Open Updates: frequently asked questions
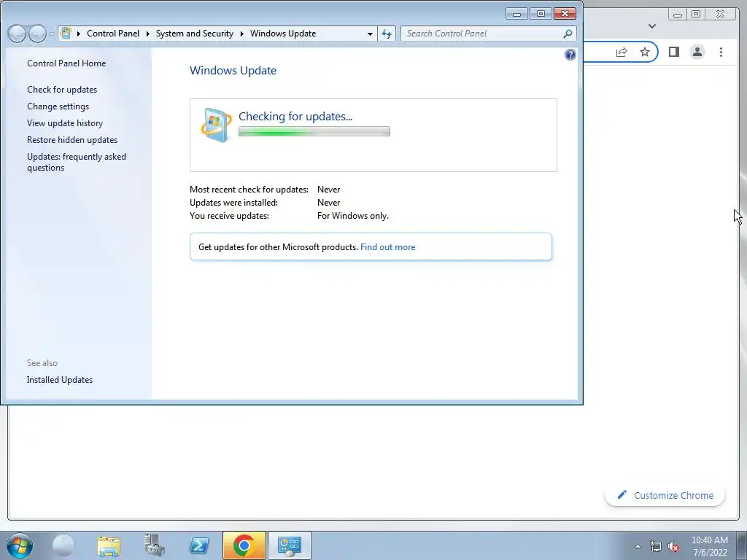The width and height of the screenshot is (747, 560). 76,162
